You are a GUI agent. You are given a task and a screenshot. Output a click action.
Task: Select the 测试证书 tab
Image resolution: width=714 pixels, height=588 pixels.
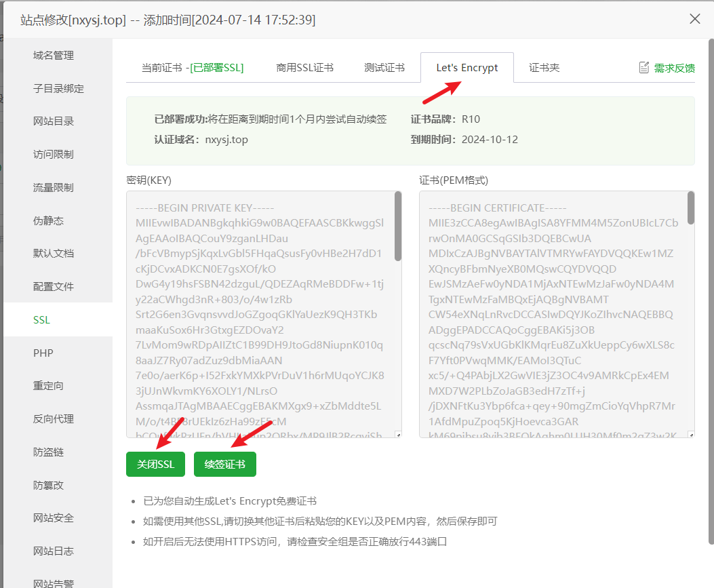(384, 68)
